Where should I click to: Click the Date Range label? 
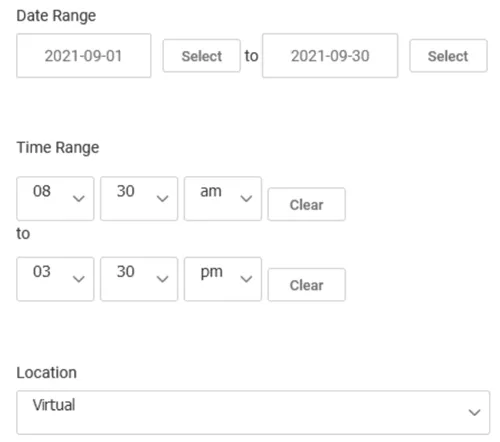click(x=56, y=16)
